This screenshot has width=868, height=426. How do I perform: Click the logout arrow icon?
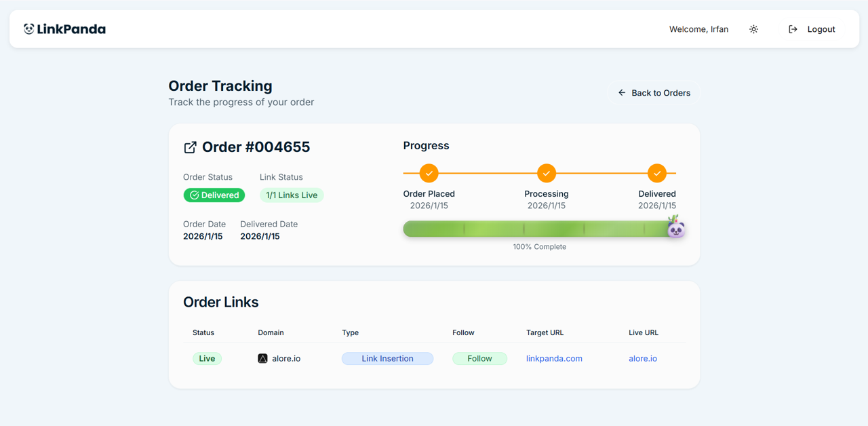[792, 29]
